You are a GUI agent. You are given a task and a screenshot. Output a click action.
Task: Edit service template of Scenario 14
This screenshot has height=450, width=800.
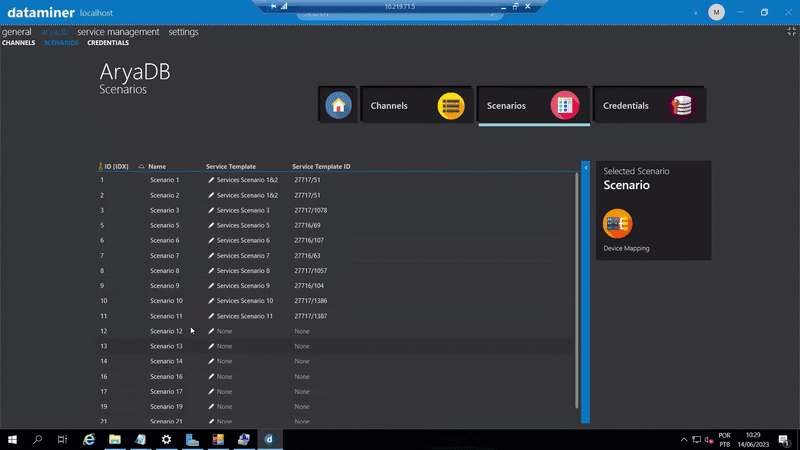click(211, 361)
